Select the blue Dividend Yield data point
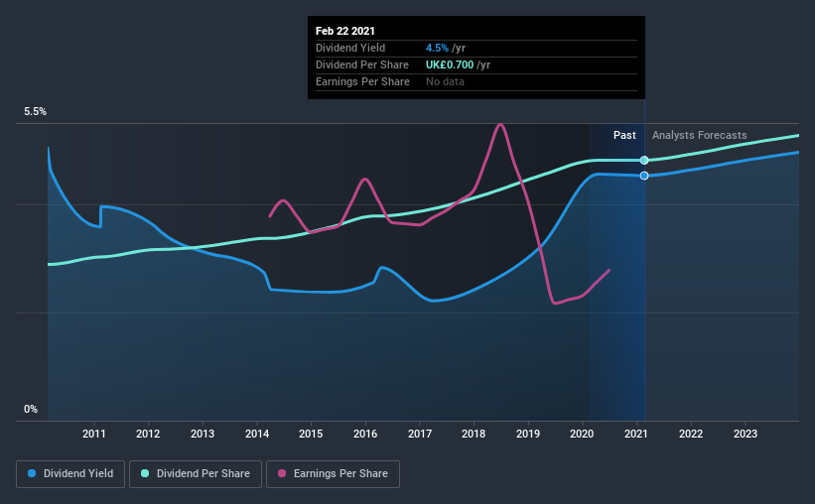This screenshot has width=815, height=504. tap(644, 176)
